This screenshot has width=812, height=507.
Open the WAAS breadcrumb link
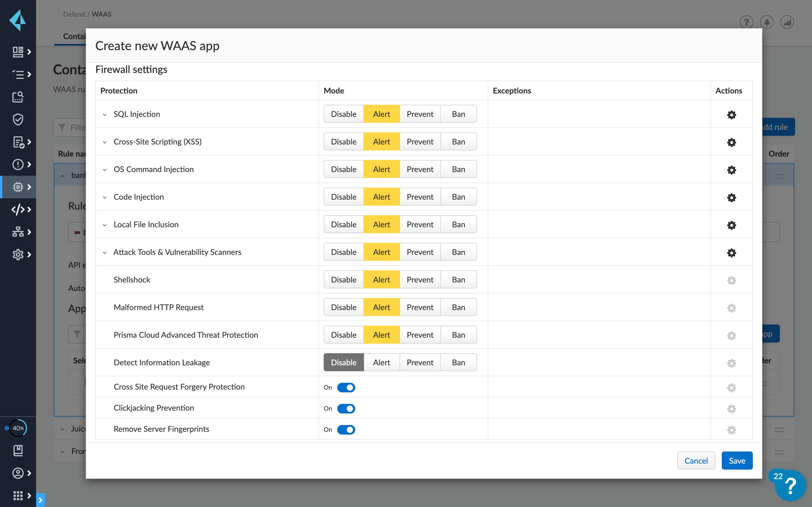(102, 14)
